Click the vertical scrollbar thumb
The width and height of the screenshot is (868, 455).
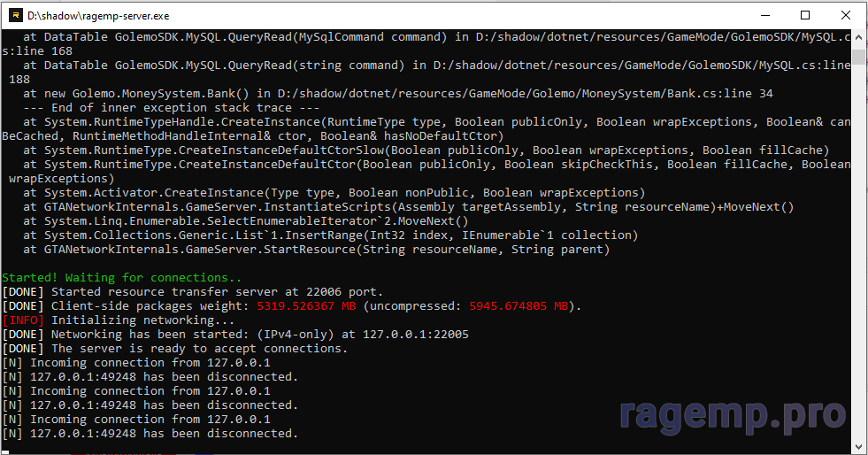pyautogui.click(x=859, y=57)
